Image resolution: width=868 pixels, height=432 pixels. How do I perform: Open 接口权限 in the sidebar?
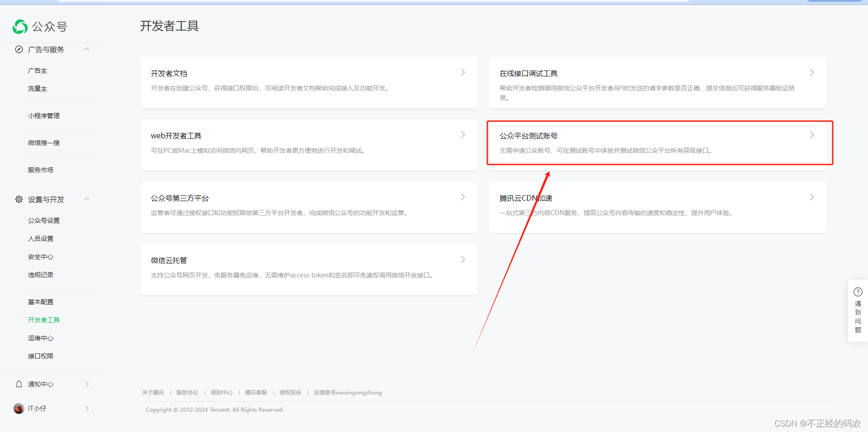[41, 356]
